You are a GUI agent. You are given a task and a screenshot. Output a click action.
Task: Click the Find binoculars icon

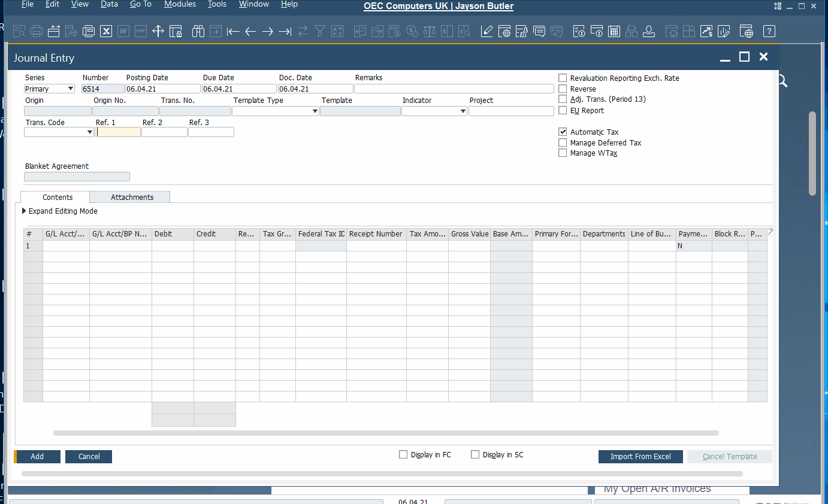(x=198, y=32)
